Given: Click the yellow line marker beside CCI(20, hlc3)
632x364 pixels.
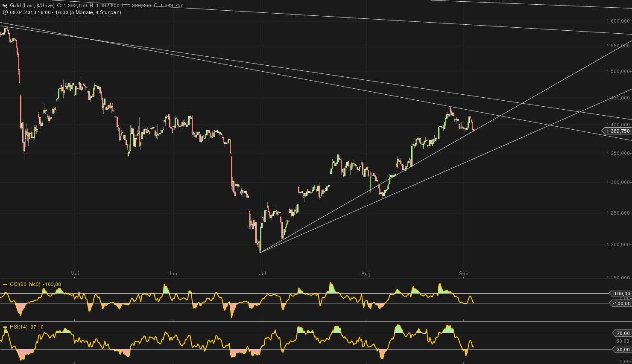Looking at the screenshot, I should pyautogui.click(x=4, y=284).
